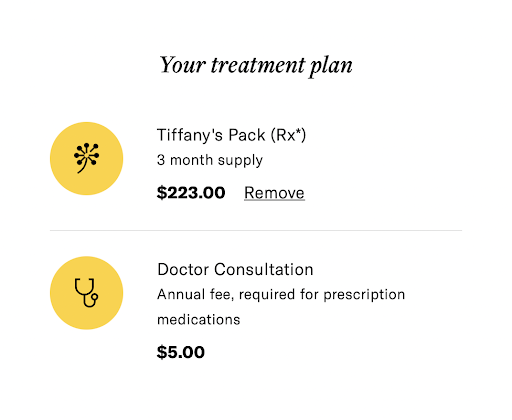The image size is (512, 420).
Task: Open the Doctor Consultation item title
Action: [235, 269]
